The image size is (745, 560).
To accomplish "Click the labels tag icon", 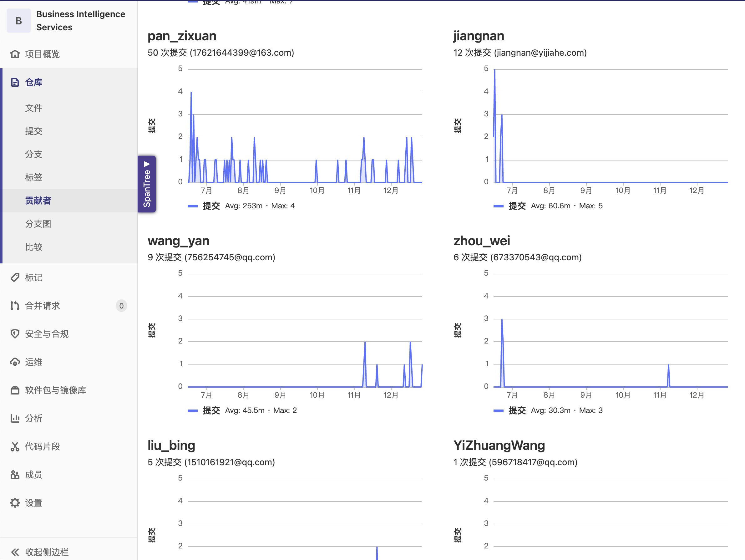I will click(x=15, y=277).
